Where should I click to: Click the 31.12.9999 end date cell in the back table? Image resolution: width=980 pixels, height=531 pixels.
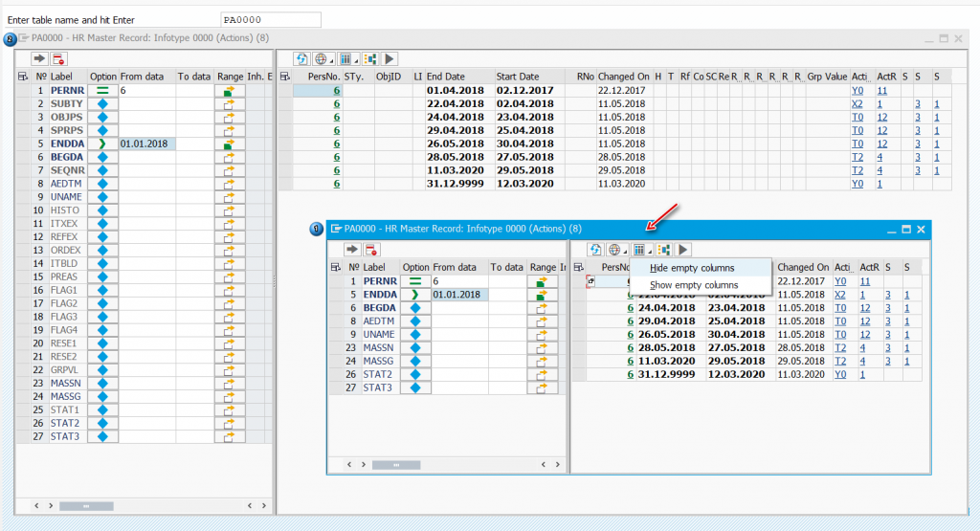pyautogui.click(x=455, y=184)
